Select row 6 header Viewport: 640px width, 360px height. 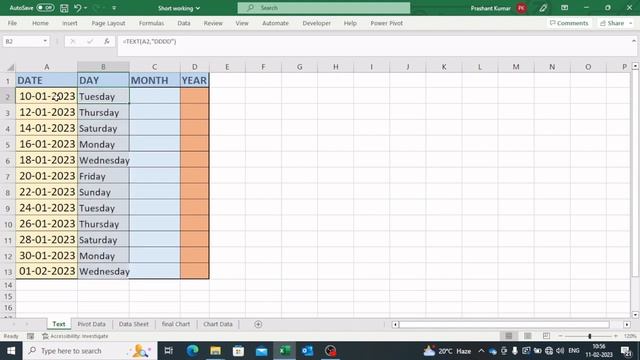click(8, 160)
